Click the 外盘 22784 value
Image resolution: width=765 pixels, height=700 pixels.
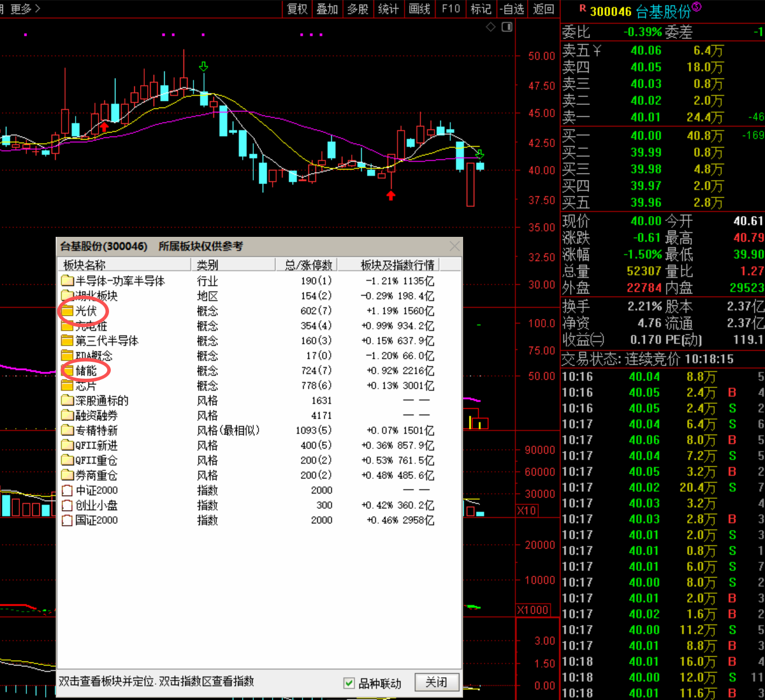[x=644, y=288]
